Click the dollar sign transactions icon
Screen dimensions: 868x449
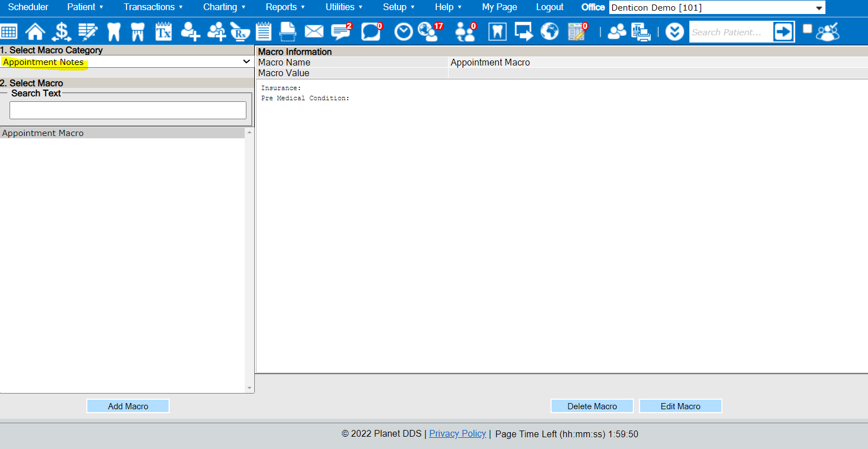[61, 31]
